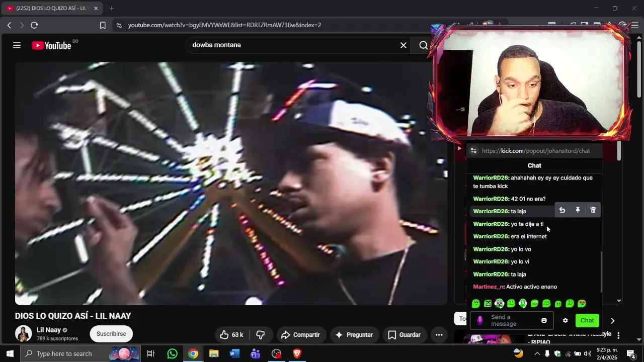Open options dots for RIPIAO playlist item
The height and width of the screenshot is (362, 644).
point(618,335)
